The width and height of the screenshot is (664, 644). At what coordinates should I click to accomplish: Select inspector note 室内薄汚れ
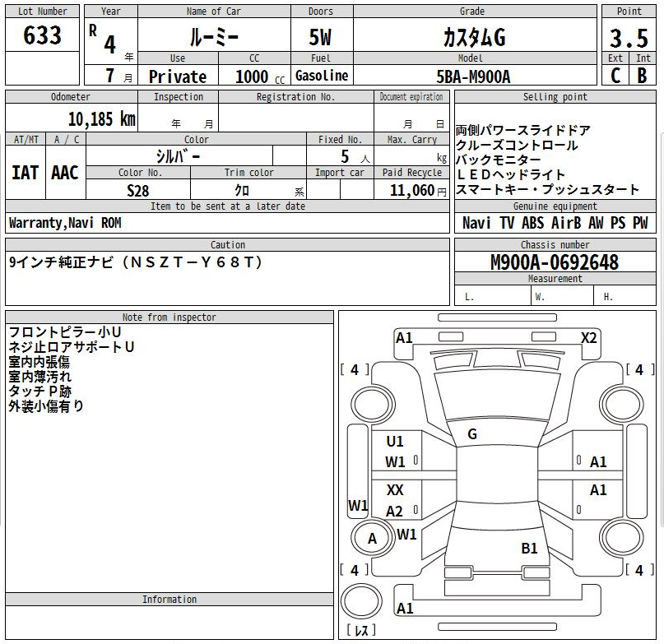(x=40, y=377)
